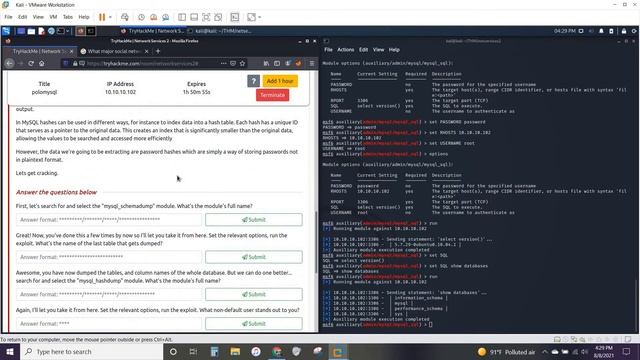Toggle Firefox sidebar icon
The image size is (640, 360).
pos(277,63)
